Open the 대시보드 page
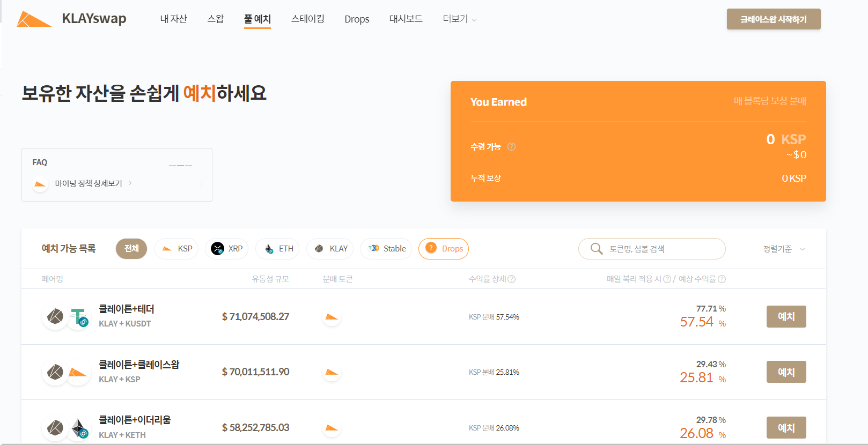Screen dimensions: 868x445 [x=406, y=19]
